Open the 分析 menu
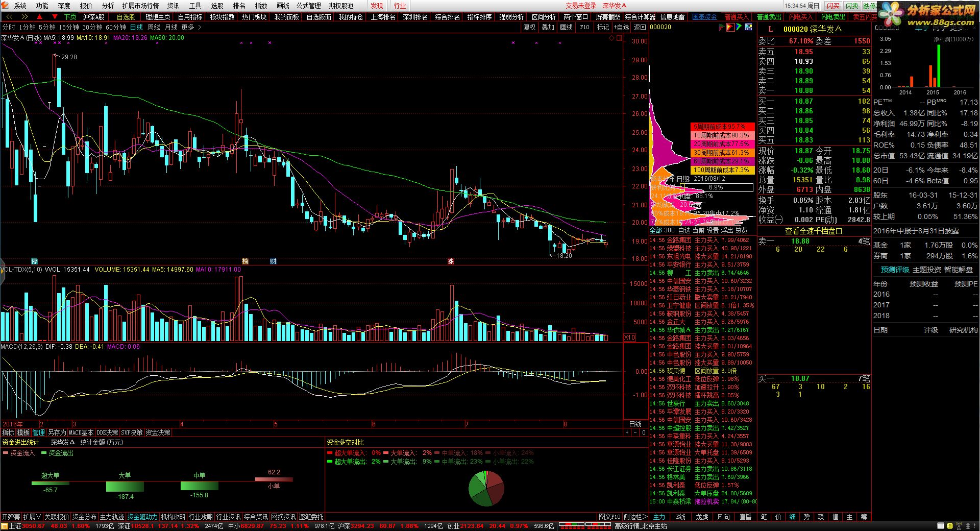The height and width of the screenshot is (531, 980). [x=108, y=6]
